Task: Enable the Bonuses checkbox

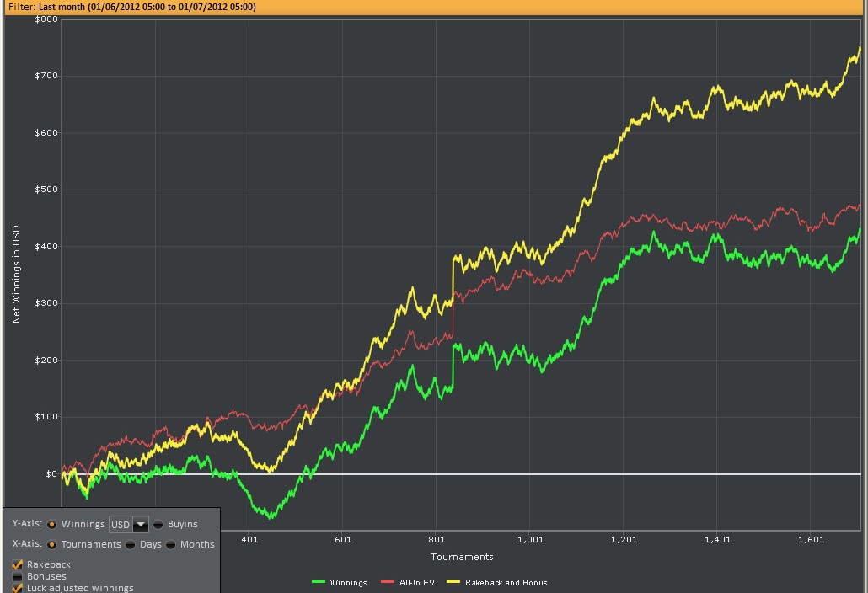Action: coord(18,576)
